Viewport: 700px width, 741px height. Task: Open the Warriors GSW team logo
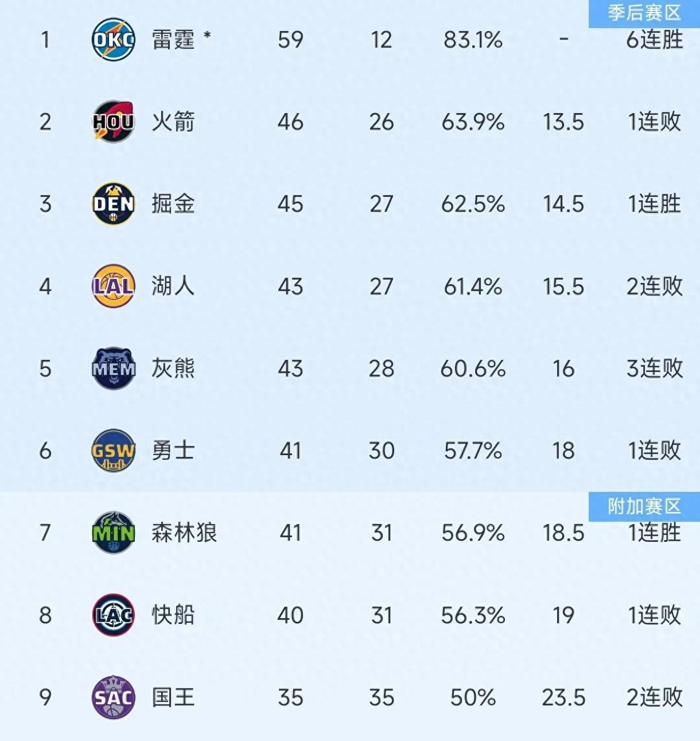tap(114, 451)
